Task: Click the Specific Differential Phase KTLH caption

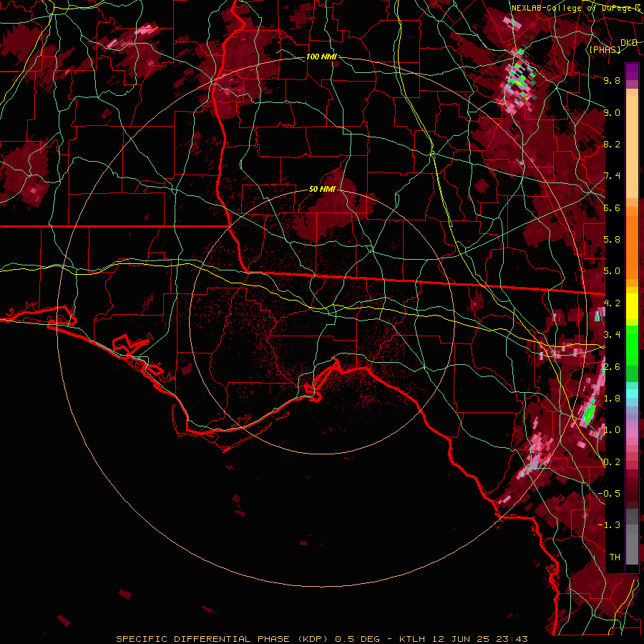Action: coord(321,639)
